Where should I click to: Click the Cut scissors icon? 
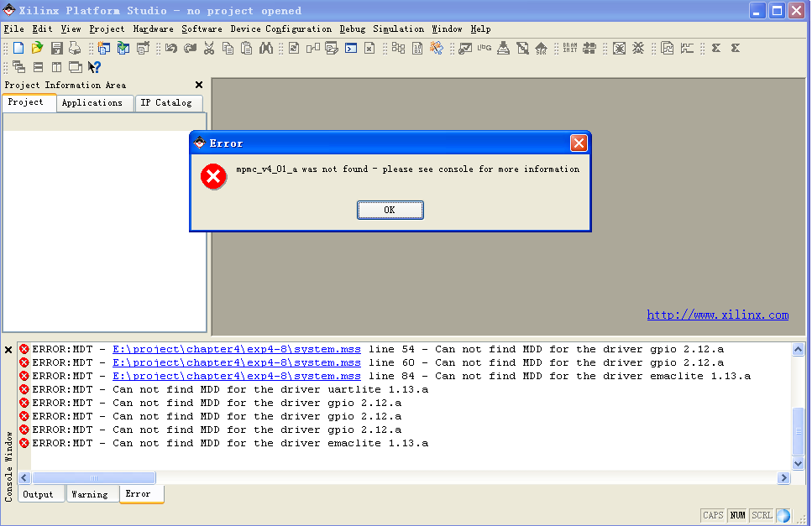click(209, 48)
